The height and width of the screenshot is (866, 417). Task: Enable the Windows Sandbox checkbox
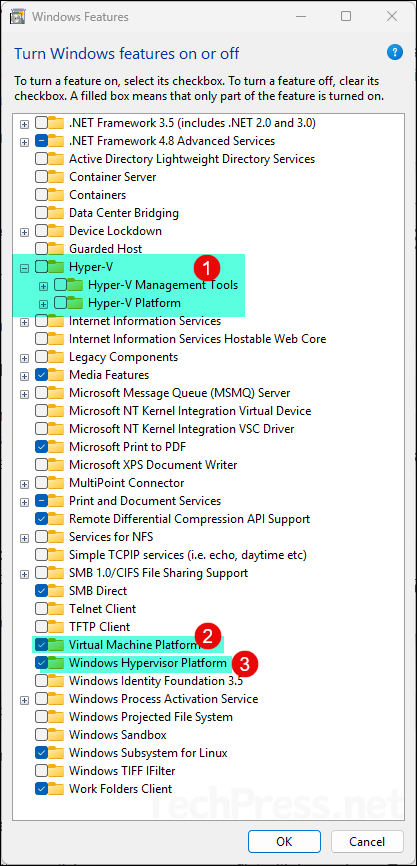[x=41, y=735]
